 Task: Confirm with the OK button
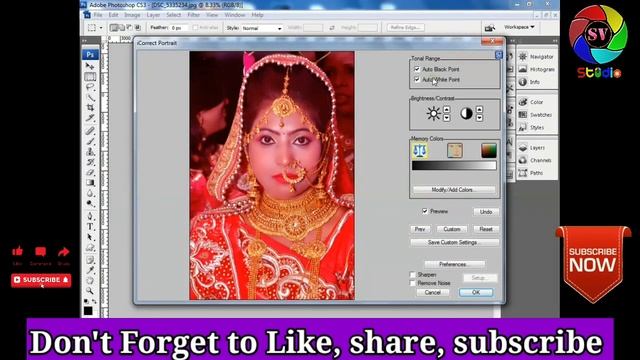(x=476, y=293)
